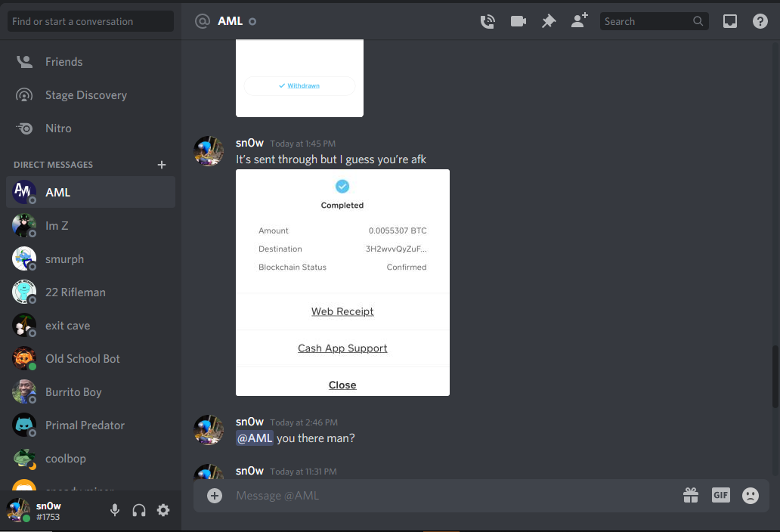780x532 pixels.
Task: Open the 22 Rifleman conversation
Action: pos(91,292)
